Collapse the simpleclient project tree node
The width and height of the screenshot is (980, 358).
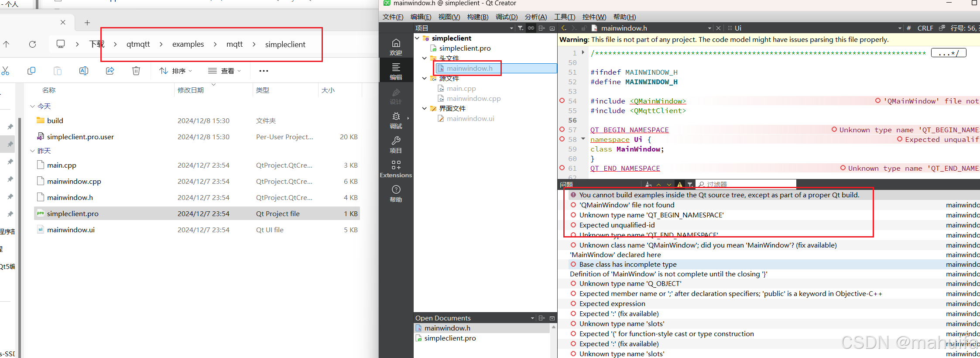pos(417,38)
